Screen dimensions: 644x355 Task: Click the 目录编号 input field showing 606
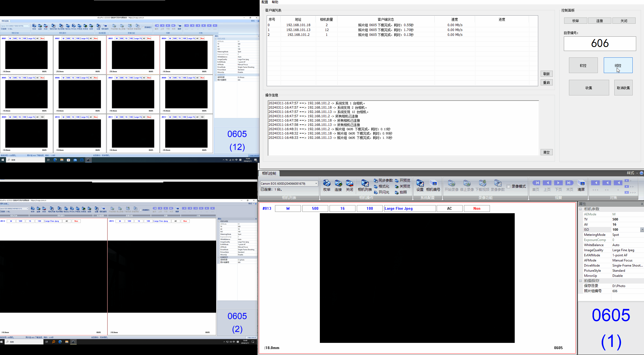(x=599, y=44)
